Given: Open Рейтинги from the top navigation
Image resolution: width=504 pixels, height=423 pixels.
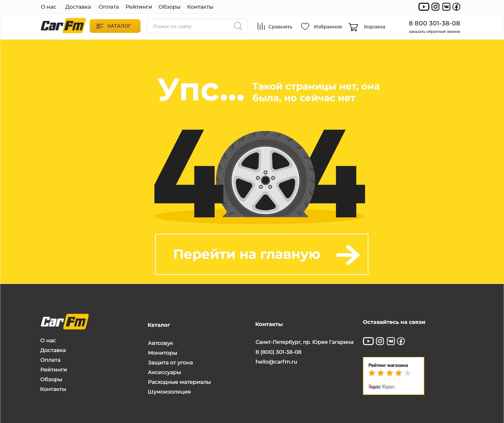Looking at the screenshot, I should coord(138,7).
